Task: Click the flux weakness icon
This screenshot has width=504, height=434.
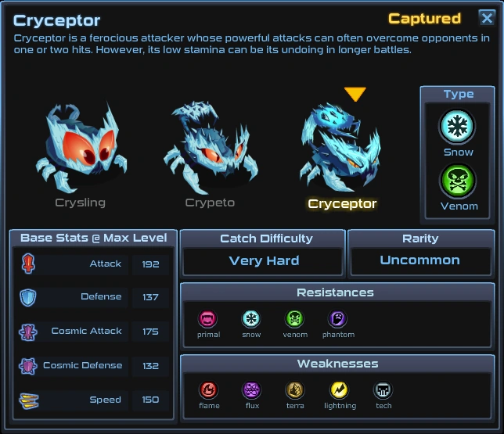Action: coord(252,390)
